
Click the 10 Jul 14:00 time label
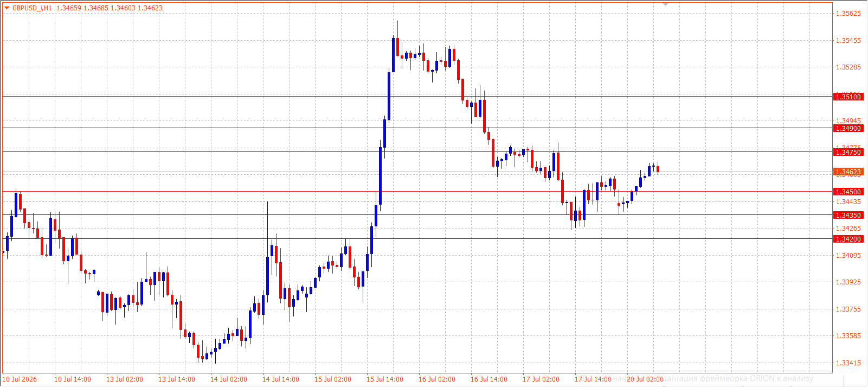(73, 379)
